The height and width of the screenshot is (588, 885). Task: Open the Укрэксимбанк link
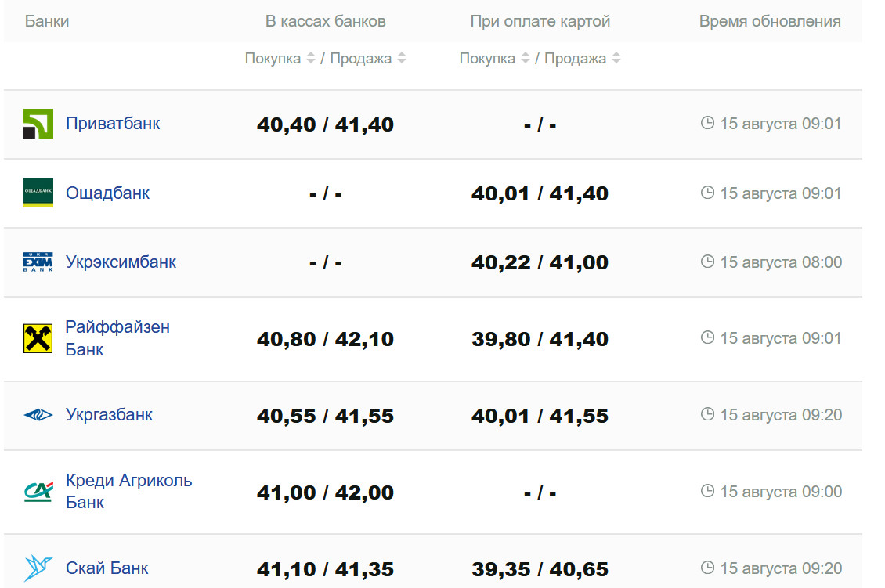(121, 262)
